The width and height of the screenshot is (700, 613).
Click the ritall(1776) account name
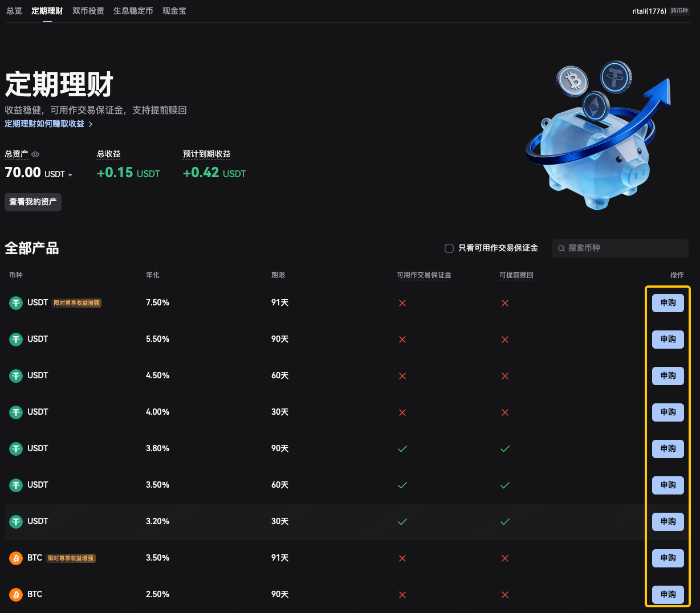point(649,11)
